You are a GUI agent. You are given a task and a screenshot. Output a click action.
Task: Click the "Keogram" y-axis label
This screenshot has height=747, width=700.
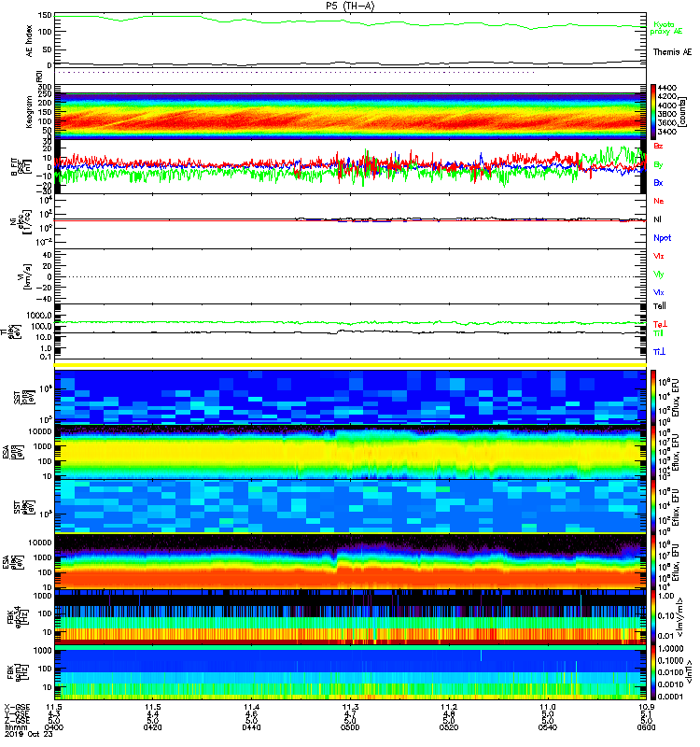(x=29, y=112)
